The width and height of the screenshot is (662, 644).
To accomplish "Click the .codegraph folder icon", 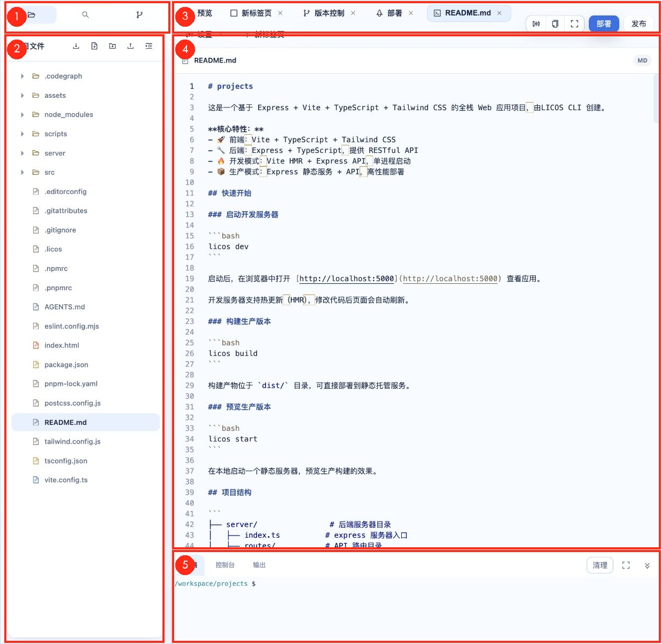I will click(36, 76).
